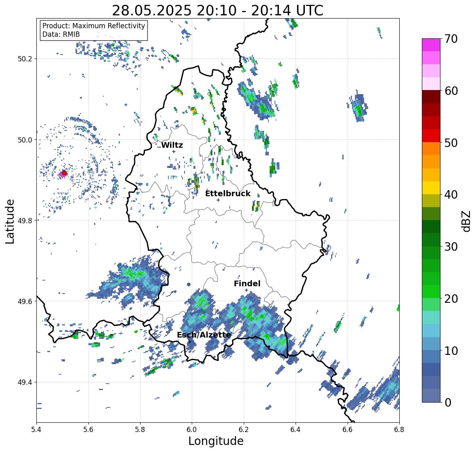Click the dark green colorbar segment near 30
This screenshot has width=476, height=451.
point(431,239)
